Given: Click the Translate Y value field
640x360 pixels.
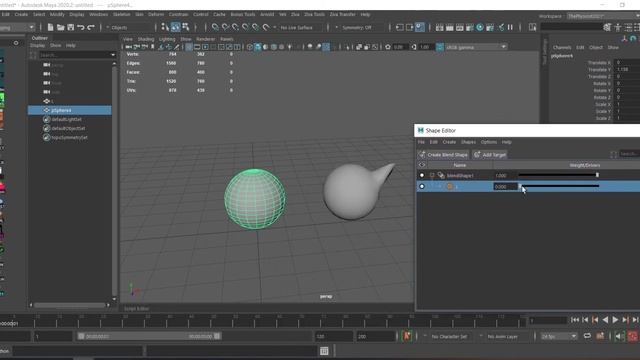Looking at the screenshot, I should tap(627, 69).
